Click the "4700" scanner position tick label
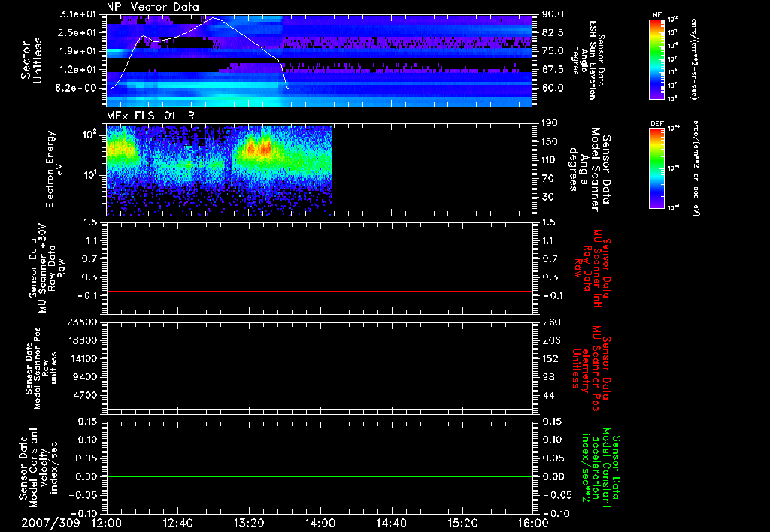The image size is (770, 532). (x=85, y=395)
